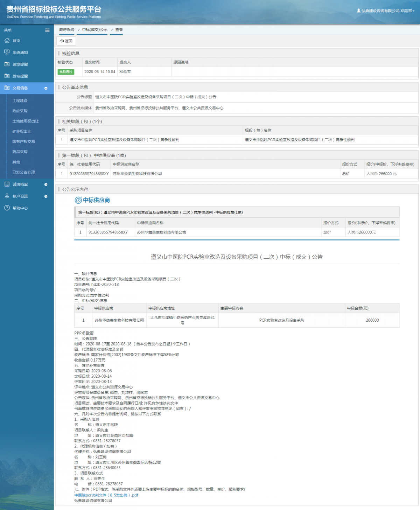The image size is (420, 510).
Task: Select 国有产权交易 in sidebar
Action: pos(23,141)
